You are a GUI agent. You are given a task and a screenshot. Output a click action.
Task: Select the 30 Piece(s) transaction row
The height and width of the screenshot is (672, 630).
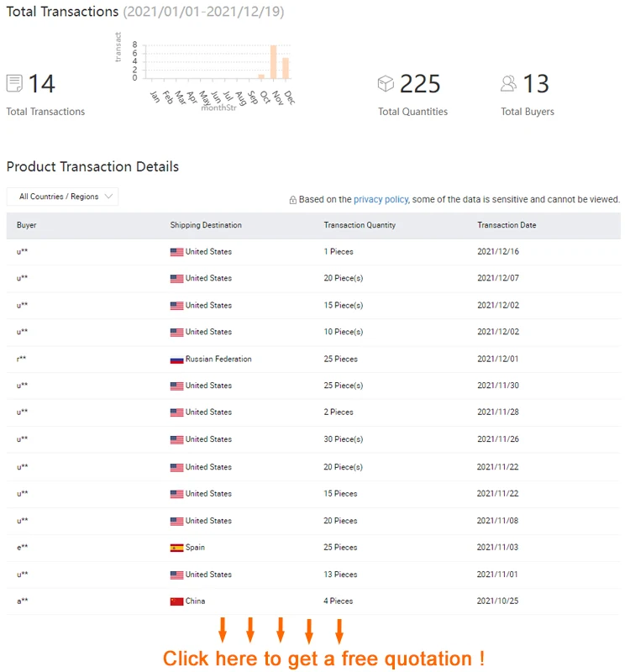pyautogui.click(x=313, y=439)
